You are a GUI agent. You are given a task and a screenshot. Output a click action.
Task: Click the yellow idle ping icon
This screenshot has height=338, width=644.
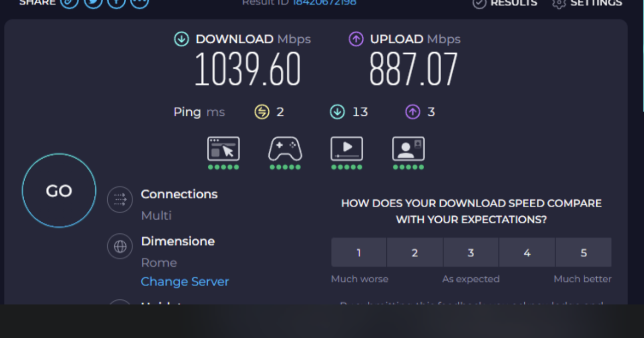[262, 112]
